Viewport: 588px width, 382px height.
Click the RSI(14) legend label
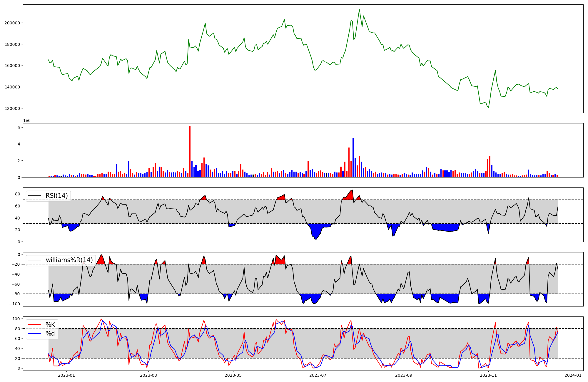pyautogui.click(x=56, y=196)
